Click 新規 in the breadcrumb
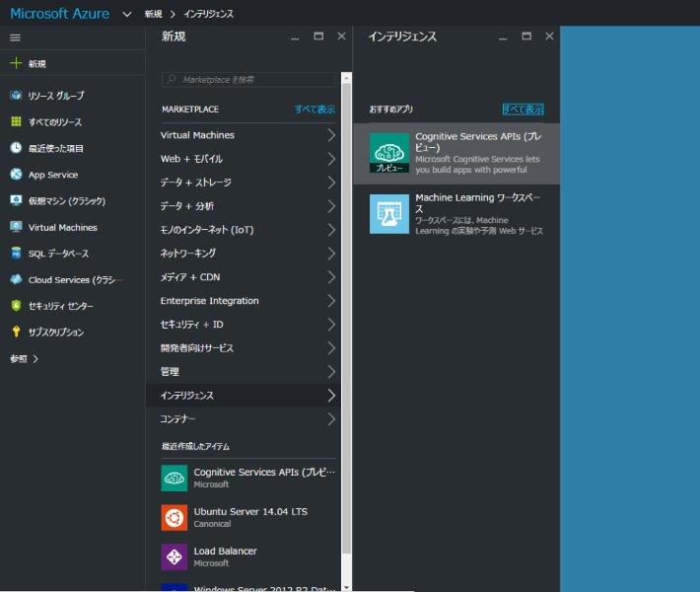The image size is (700, 592). click(153, 14)
